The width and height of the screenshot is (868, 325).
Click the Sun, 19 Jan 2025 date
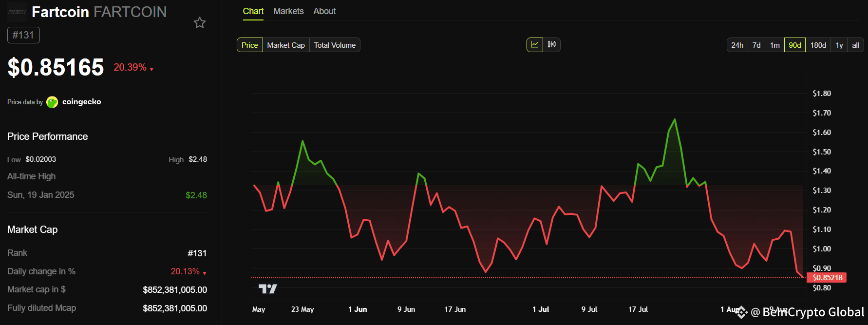[x=41, y=195]
